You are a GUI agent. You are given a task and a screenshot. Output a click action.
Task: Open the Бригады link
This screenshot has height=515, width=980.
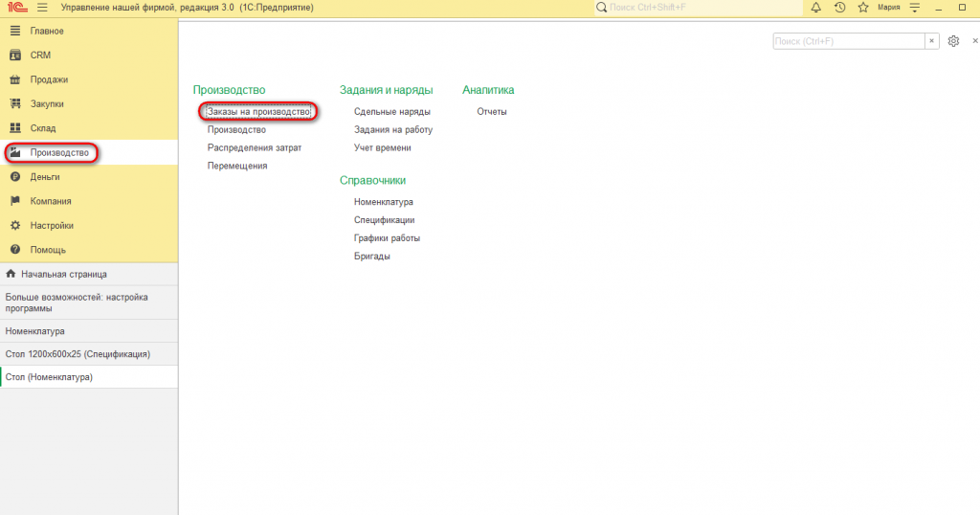pos(372,257)
